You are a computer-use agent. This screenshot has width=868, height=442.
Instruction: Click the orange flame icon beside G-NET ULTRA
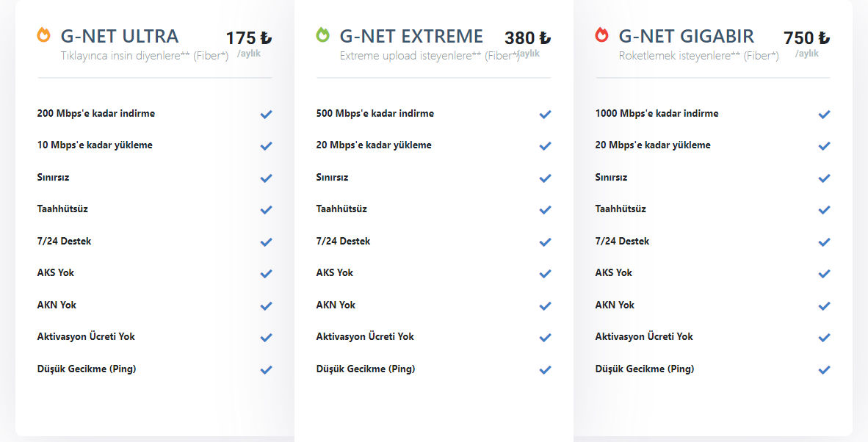(x=43, y=35)
